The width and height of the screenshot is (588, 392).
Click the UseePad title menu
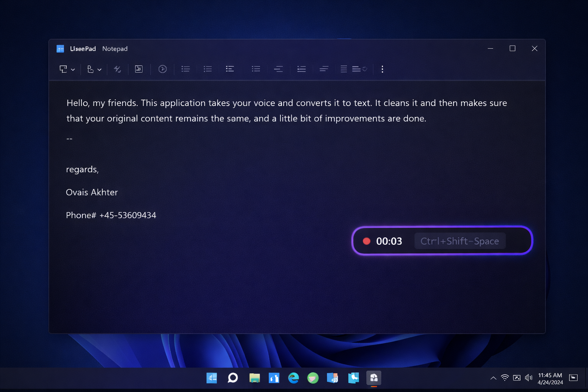(x=83, y=49)
